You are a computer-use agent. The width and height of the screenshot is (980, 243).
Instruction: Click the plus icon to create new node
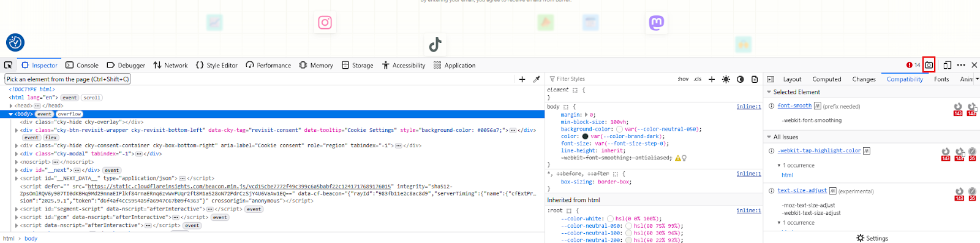coord(522,79)
